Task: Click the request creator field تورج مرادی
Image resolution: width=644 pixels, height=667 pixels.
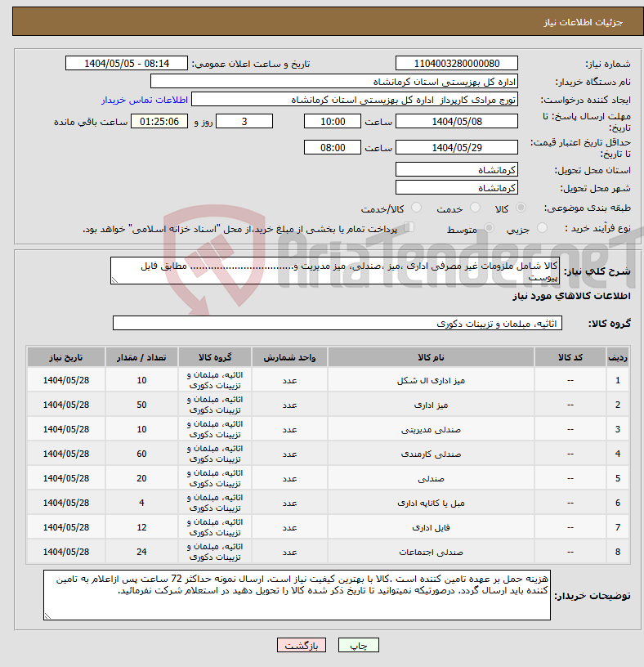Action: click(x=355, y=100)
